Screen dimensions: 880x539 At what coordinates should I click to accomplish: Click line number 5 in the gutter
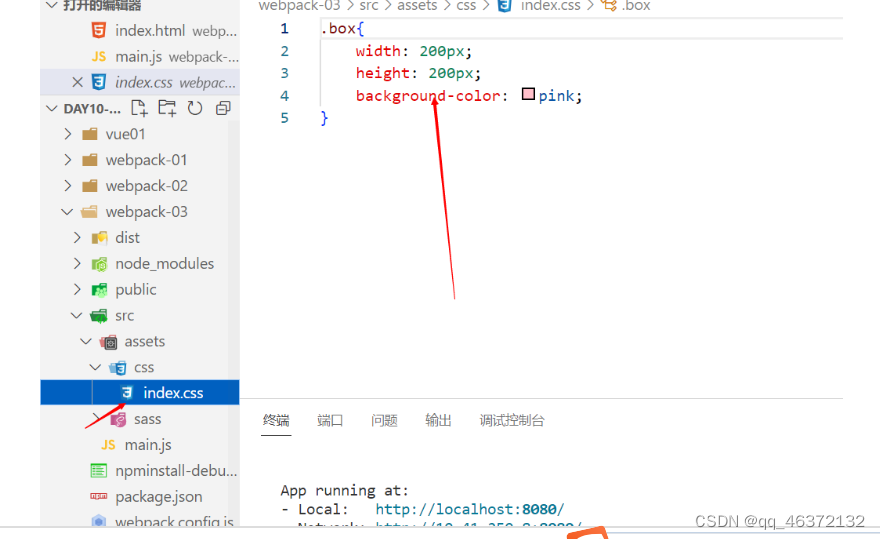[x=285, y=118]
